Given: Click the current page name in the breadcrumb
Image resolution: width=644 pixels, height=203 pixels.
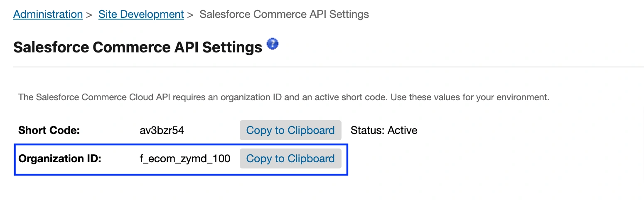Looking at the screenshot, I should [x=284, y=14].
